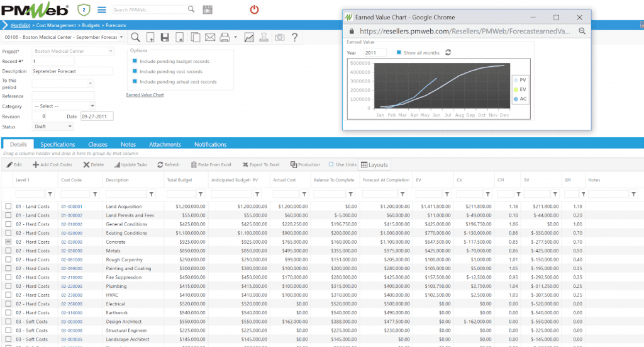Image resolution: width=644 pixels, height=347 pixels.
Task: Click the save floppy disk icon
Action: [165, 38]
